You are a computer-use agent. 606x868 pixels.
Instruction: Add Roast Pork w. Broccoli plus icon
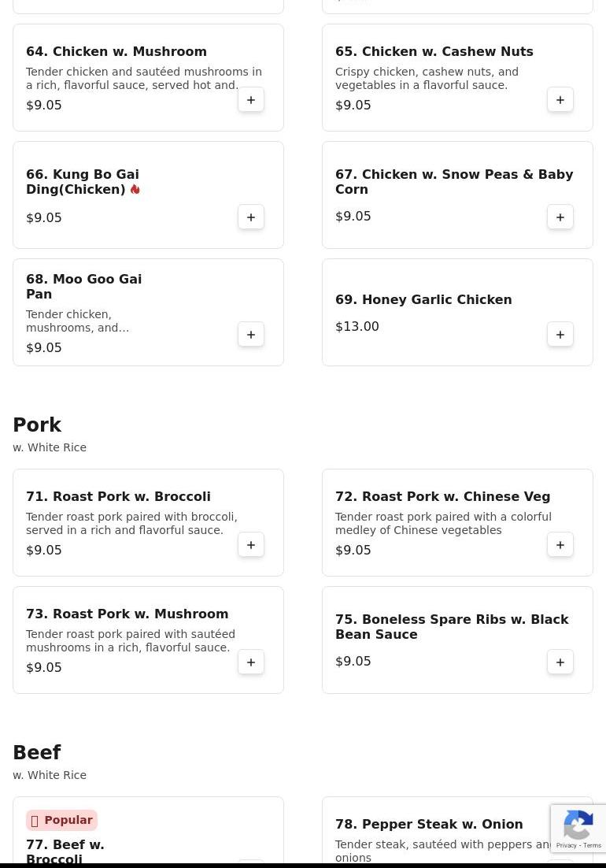251,545
